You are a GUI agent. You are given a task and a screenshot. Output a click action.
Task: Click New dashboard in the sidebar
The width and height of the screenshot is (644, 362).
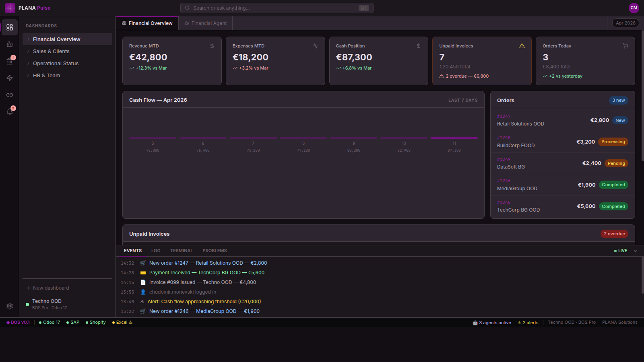tap(51, 288)
